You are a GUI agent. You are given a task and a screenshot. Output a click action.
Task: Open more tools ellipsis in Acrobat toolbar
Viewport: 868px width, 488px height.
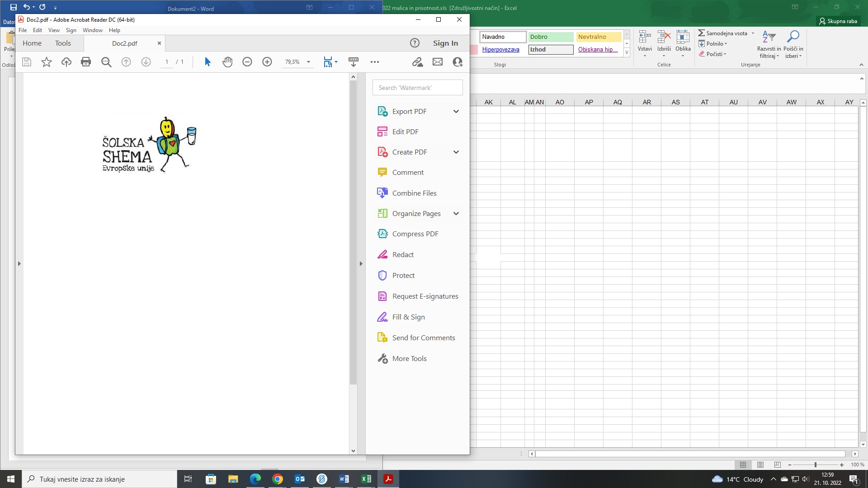point(375,62)
